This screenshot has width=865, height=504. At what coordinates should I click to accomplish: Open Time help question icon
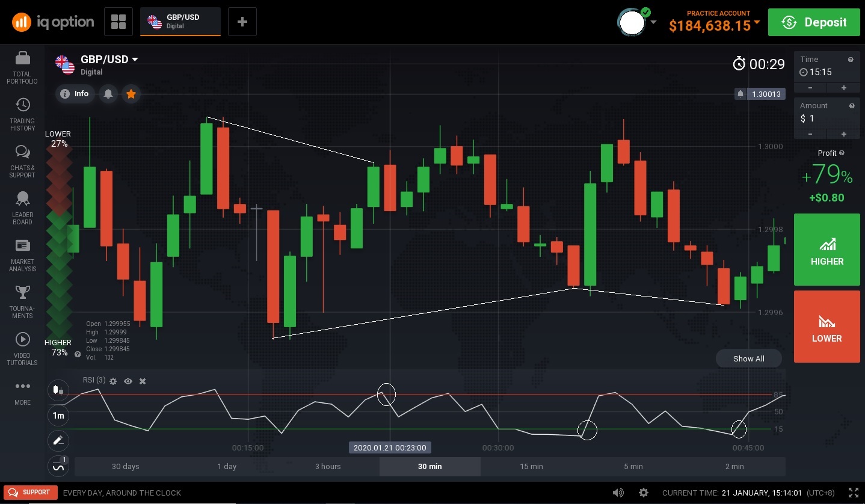pos(851,60)
